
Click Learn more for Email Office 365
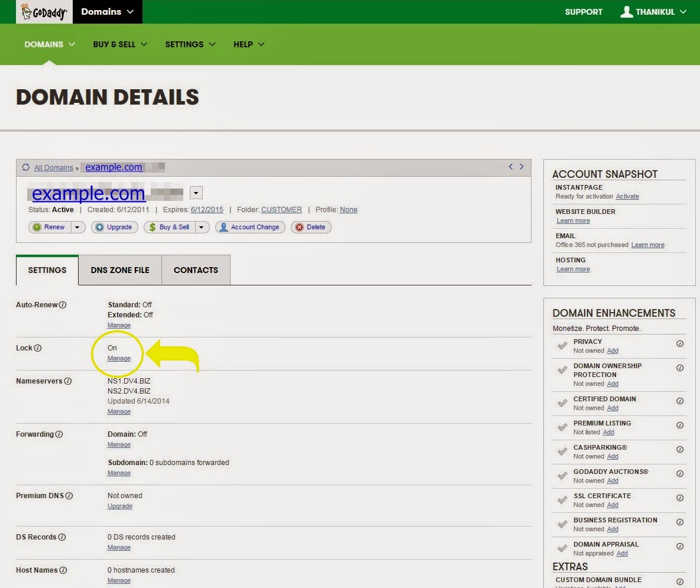tap(648, 245)
